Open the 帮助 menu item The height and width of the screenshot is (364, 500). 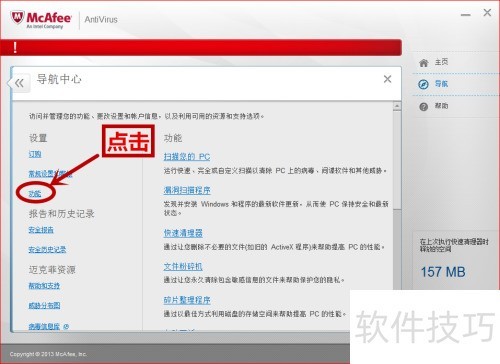click(441, 106)
